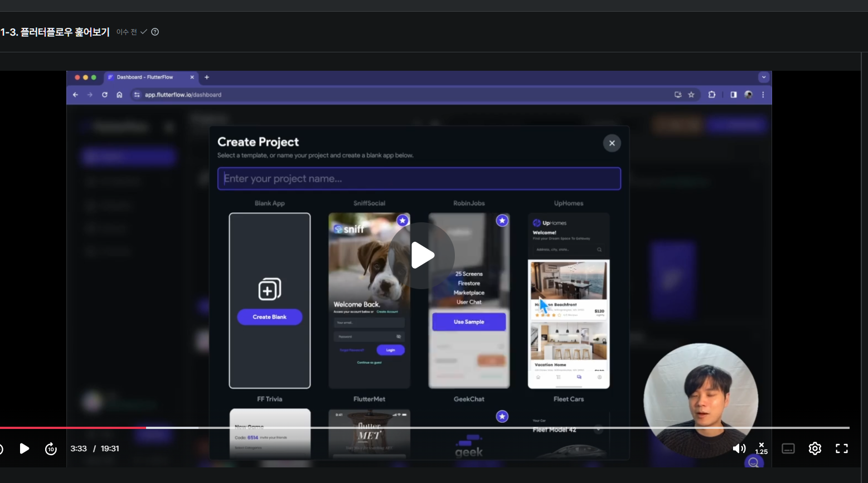Open site information icon in address bar
Viewport: 868px width, 483px height.
(x=137, y=95)
